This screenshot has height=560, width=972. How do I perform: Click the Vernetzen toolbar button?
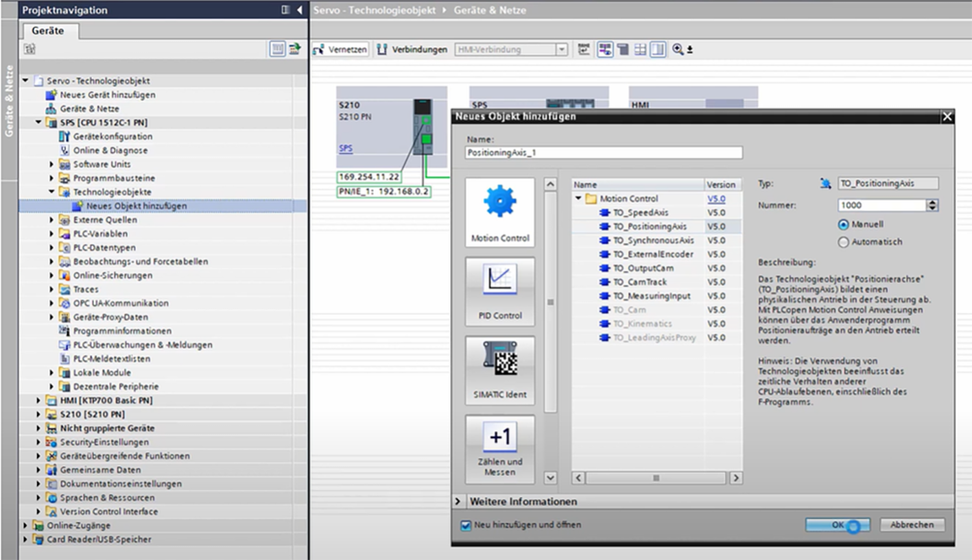pos(341,49)
